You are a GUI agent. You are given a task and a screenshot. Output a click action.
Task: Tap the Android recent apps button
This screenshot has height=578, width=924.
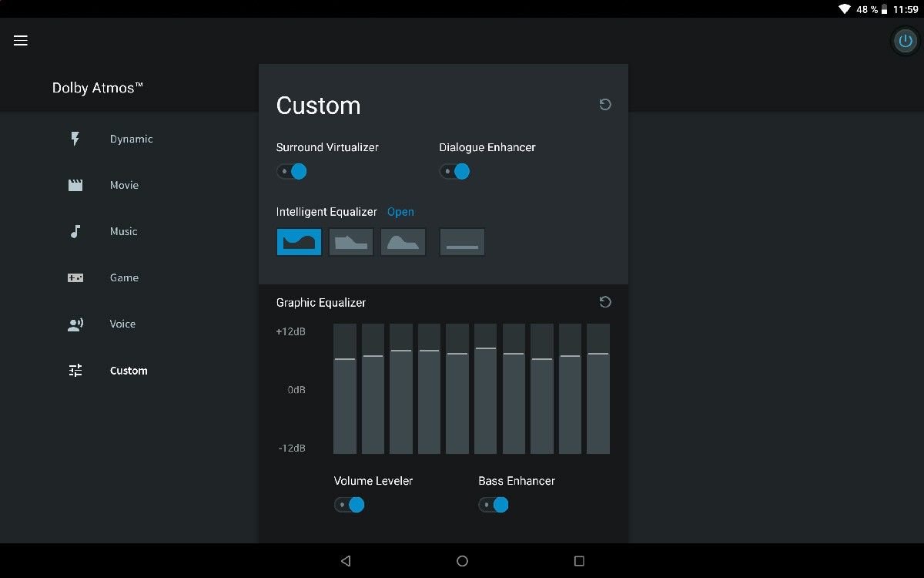pos(579,561)
